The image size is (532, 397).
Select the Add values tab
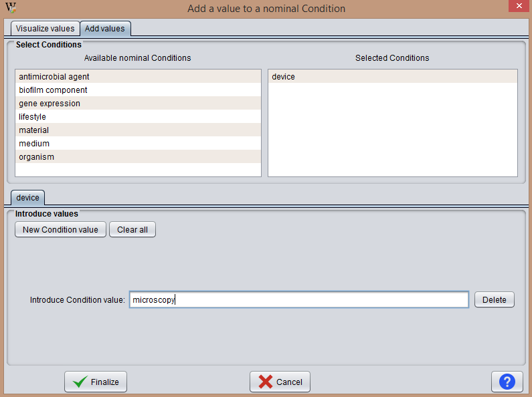click(x=105, y=29)
